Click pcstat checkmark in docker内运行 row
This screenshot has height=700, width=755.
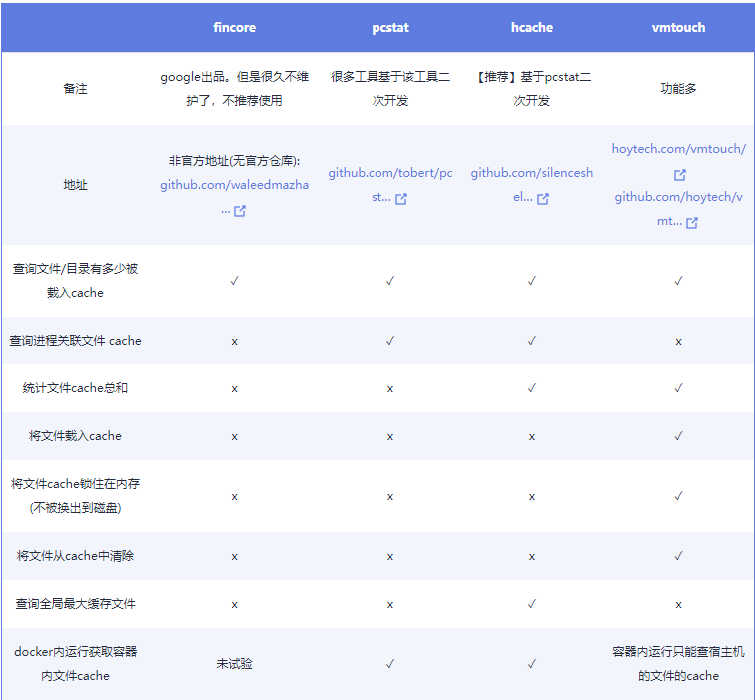click(390, 664)
